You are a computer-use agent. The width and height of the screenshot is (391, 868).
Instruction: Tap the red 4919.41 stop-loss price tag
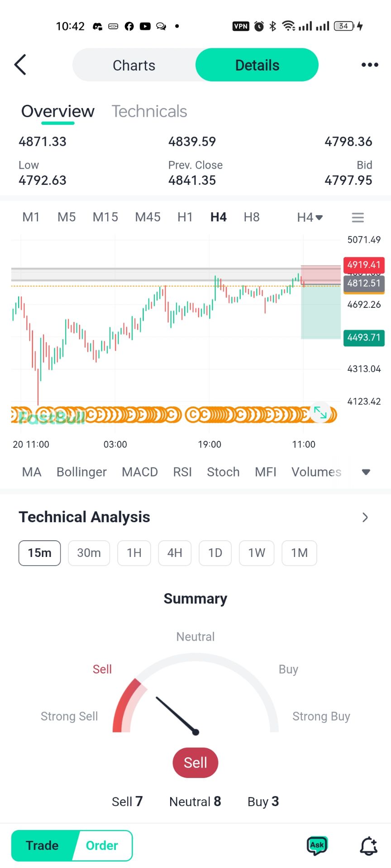pyautogui.click(x=364, y=265)
